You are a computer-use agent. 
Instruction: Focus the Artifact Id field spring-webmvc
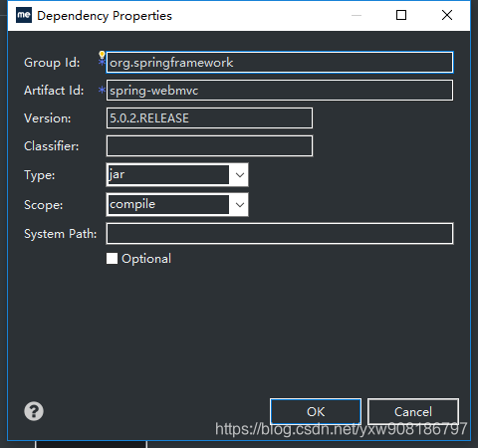tap(280, 91)
